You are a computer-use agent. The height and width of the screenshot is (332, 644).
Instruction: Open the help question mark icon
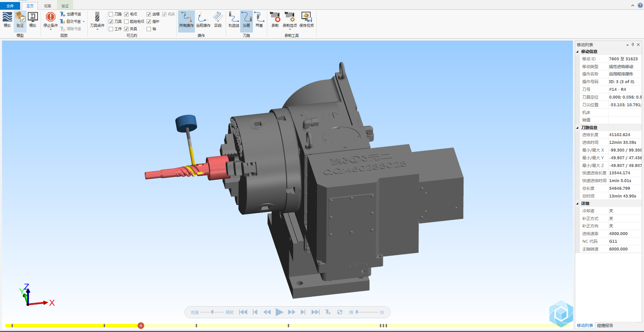pos(640,5)
